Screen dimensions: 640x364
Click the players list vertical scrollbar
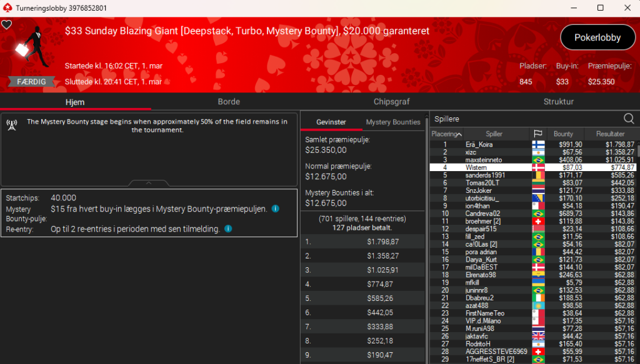pos(637,250)
